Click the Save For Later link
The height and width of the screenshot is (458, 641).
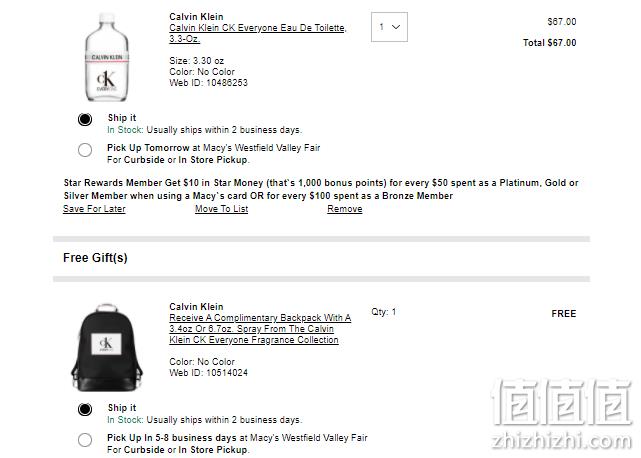pyautogui.click(x=94, y=209)
